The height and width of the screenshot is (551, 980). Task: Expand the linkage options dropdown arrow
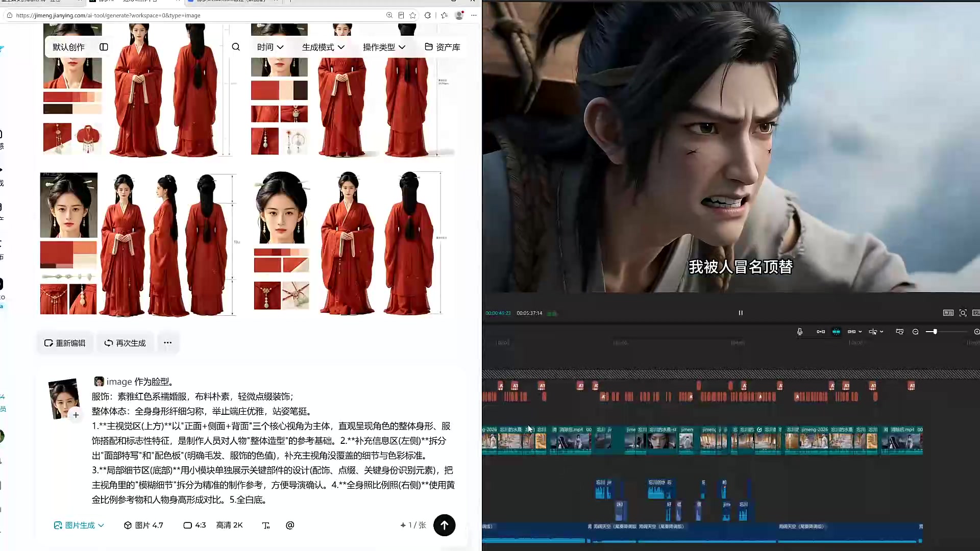coord(860,332)
